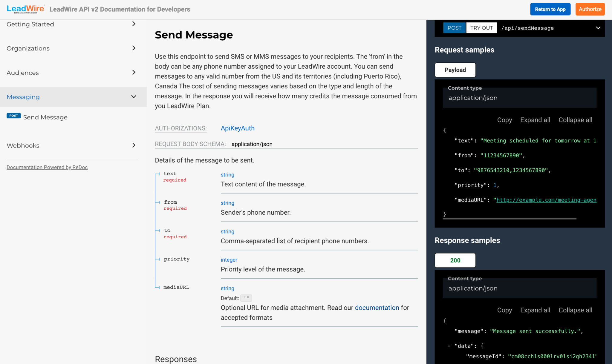Viewport: 612px width, 364px height.
Task: Click the response Content type application/json box
Action: 519,288
